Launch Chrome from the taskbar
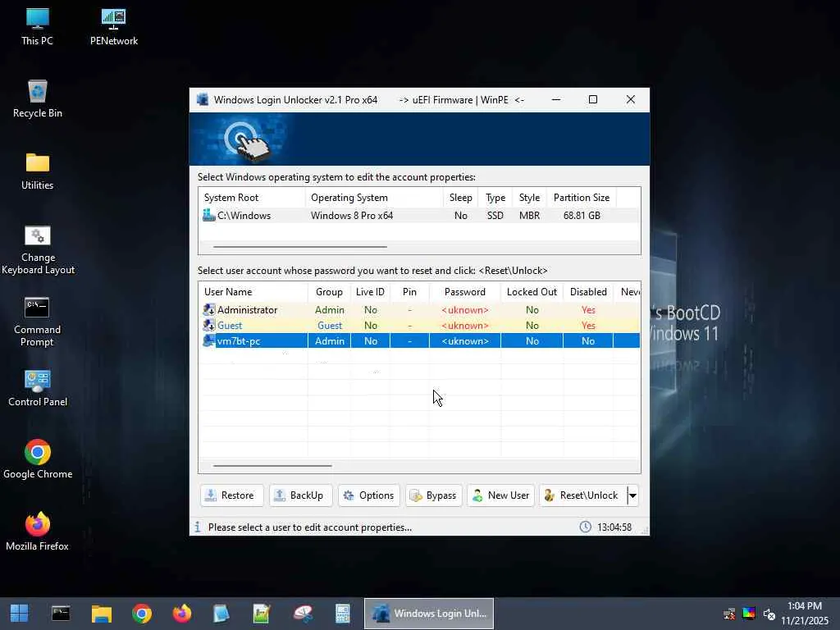The height and width of the screenshot is (630, 840). click(142, 614)
